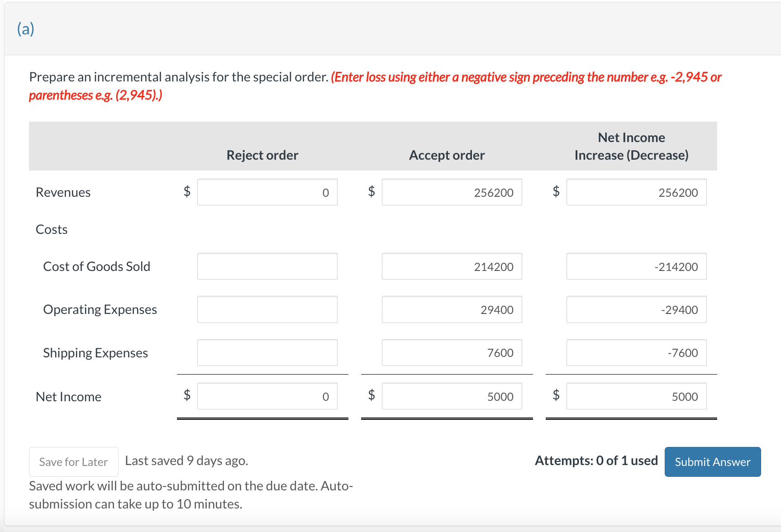Click the -29400 Operating Expenses field
Screen dimensions: 781x532
click(x=636, y=309)
